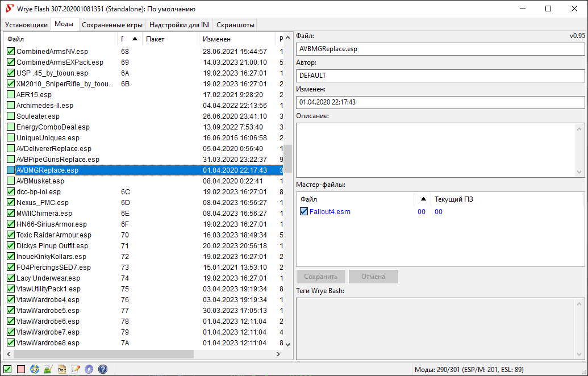588x376 pixels.
Task: Launch Fallout via the Vault Boy icon
Action: point(35,369)
